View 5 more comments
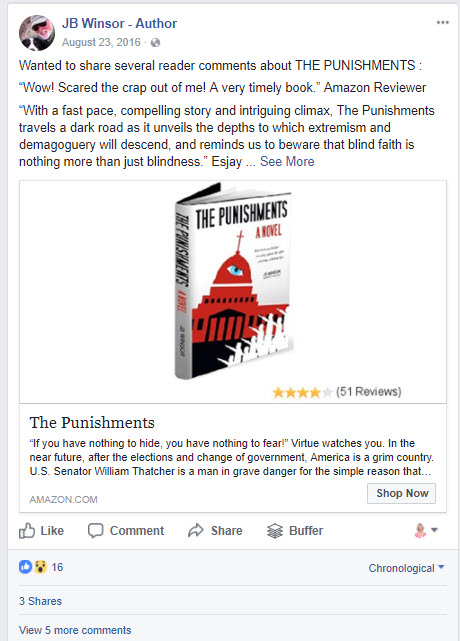This screenshot has height=641, width=460. 75,630
